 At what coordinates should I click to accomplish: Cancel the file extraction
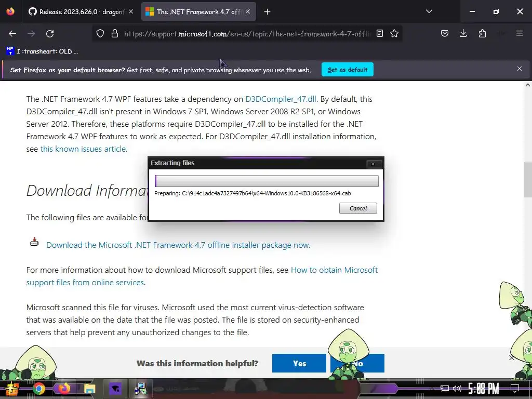point(358,208)
